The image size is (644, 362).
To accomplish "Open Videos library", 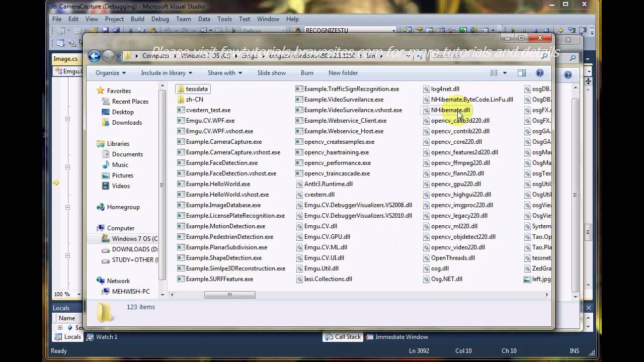I will (116, 186).
